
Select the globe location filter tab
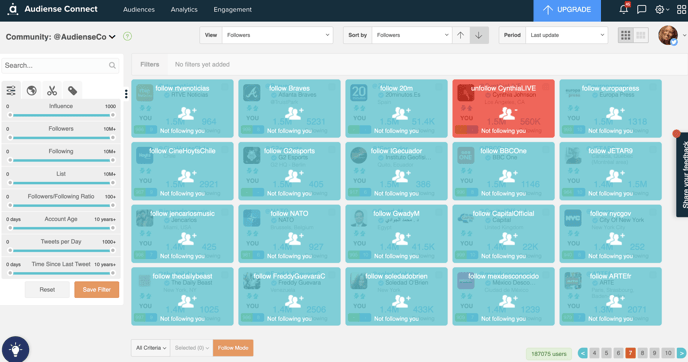pyautogui.click(x=32, y=90)
